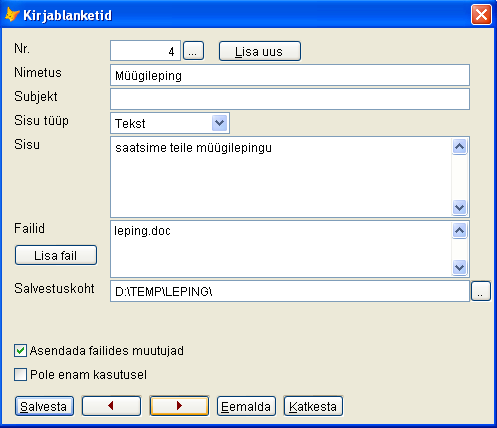Select leping.doc in the Failid list
497x428 pixels.
(142, 231)
